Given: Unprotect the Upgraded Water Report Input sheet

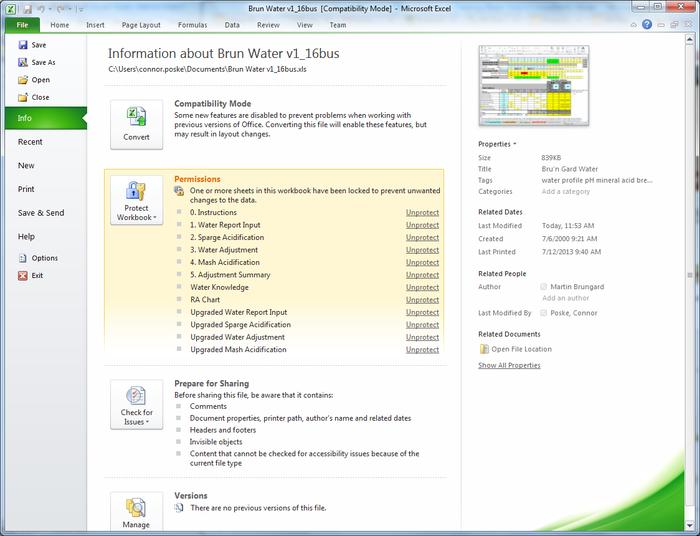Looking at the screenshot, I should pyautogui.click(x=422, y=312).
